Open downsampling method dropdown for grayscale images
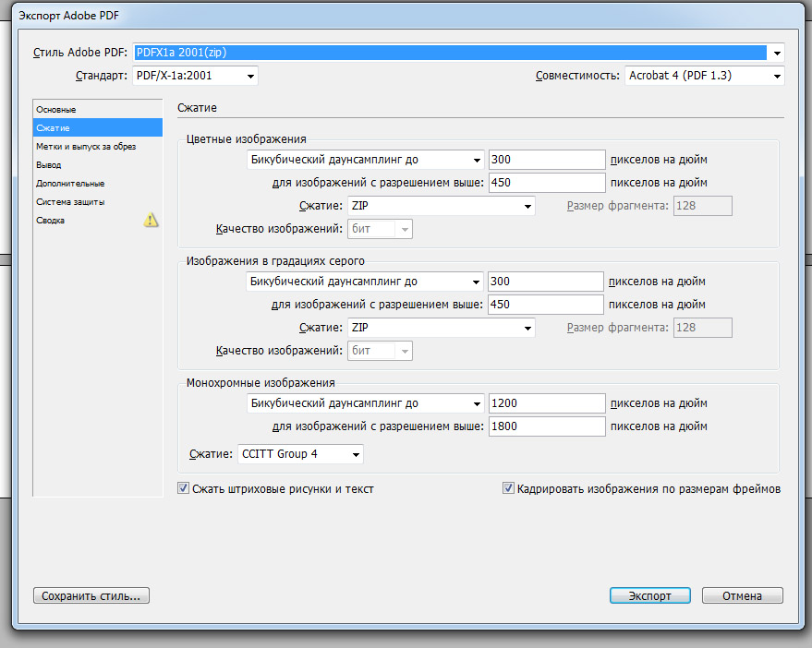This screenshot has height=648, width=812. click(364, 282)
